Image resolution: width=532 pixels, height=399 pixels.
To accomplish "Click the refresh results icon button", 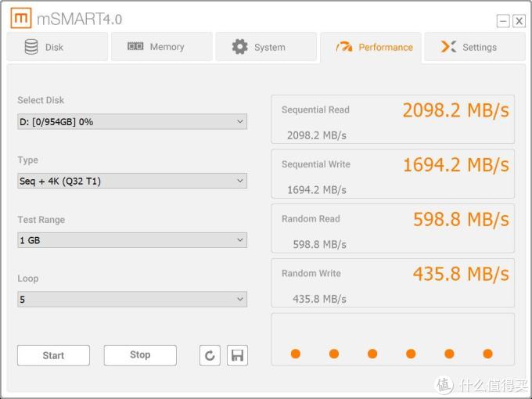I will 210,355.
